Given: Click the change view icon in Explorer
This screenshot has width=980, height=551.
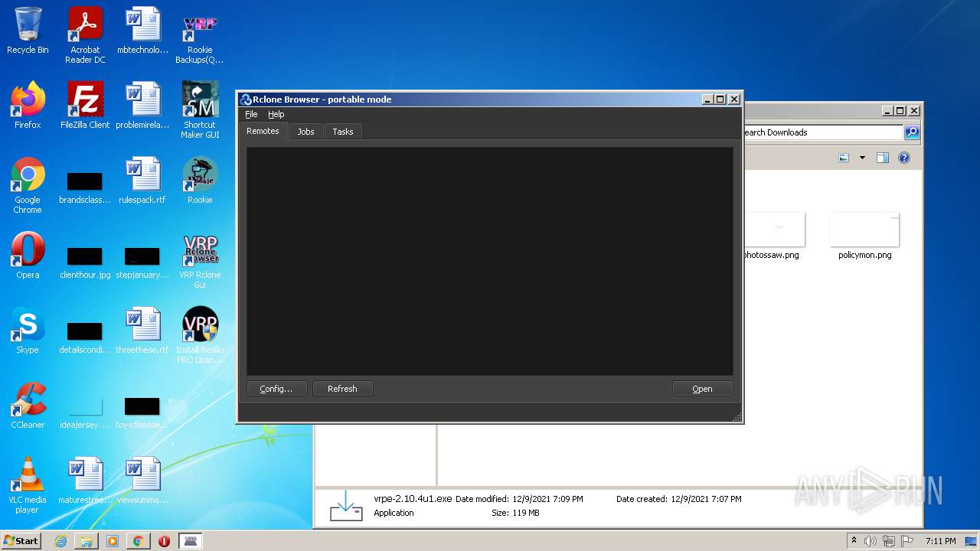Looking at the screenshot, I should pyautogui.click(x=844, y=158).
